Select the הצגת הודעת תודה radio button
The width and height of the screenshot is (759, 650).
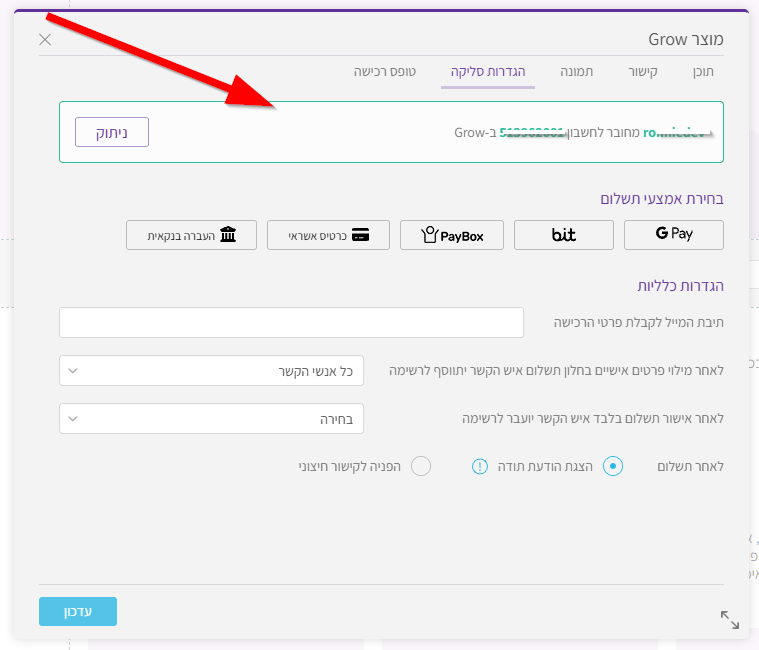tap(613, 466)
